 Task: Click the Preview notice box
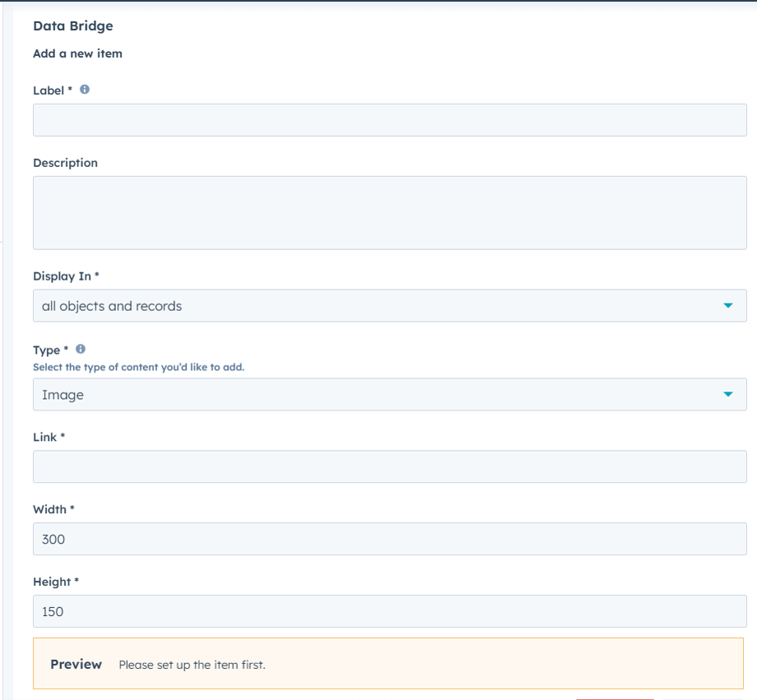[388, 663]
